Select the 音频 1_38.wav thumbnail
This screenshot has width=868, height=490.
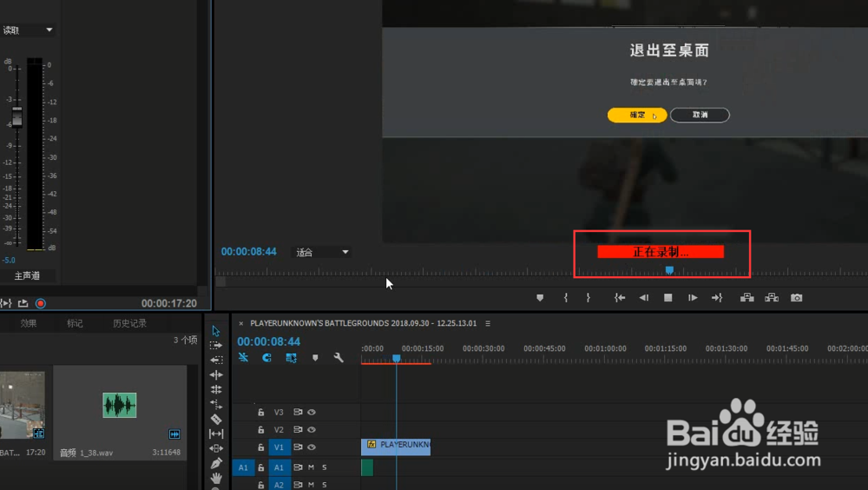(120, 405)
